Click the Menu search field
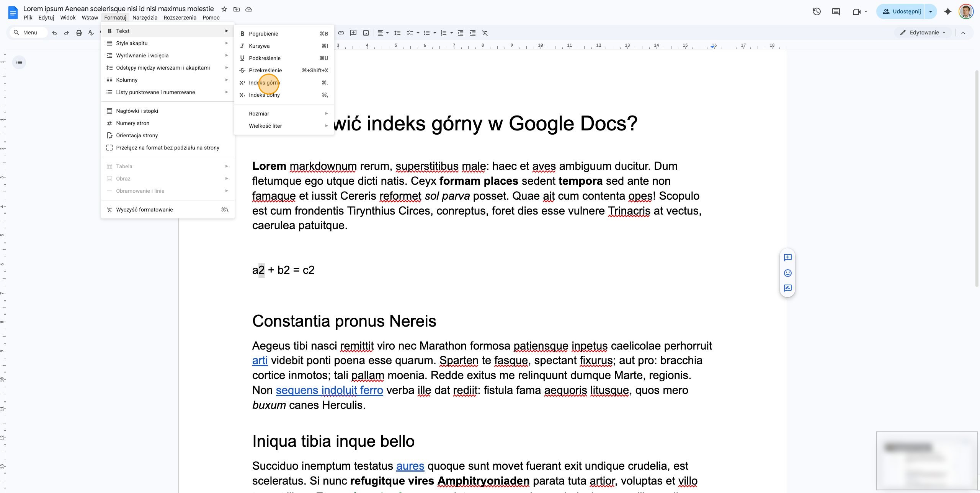Viewport: 980px width, 493px height. [x=28, y=33]
